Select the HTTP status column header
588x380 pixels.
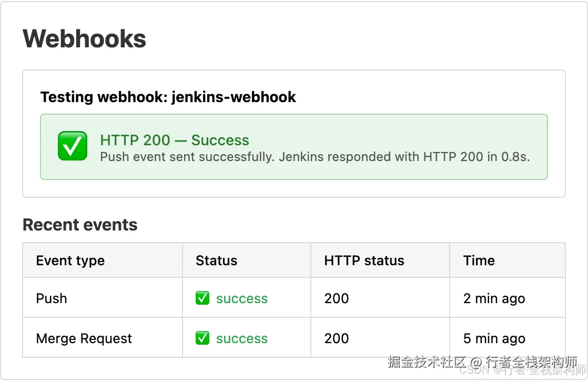coord(364,261)
